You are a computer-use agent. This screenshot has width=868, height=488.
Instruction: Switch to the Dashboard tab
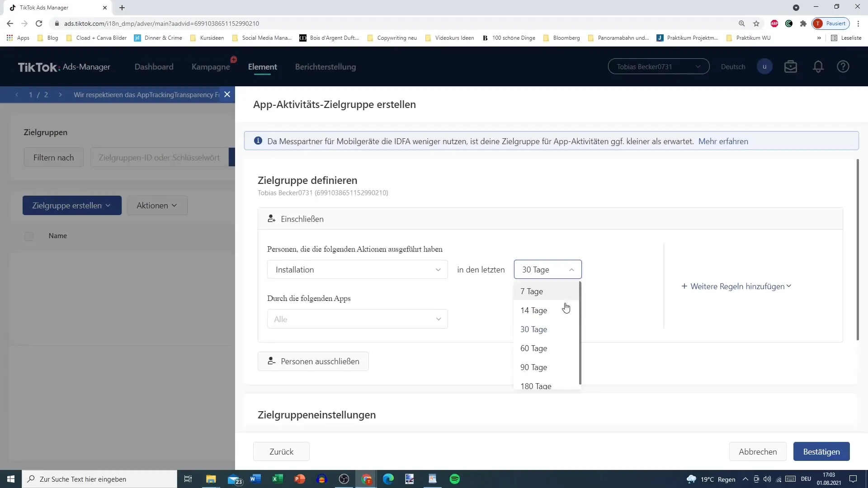tap(154, 66)
